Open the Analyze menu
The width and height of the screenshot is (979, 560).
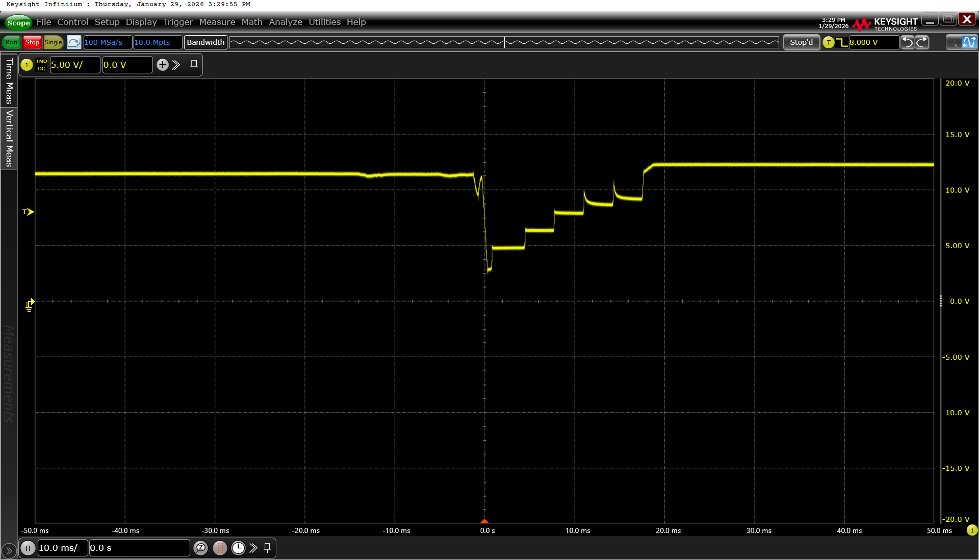[286, 22]
